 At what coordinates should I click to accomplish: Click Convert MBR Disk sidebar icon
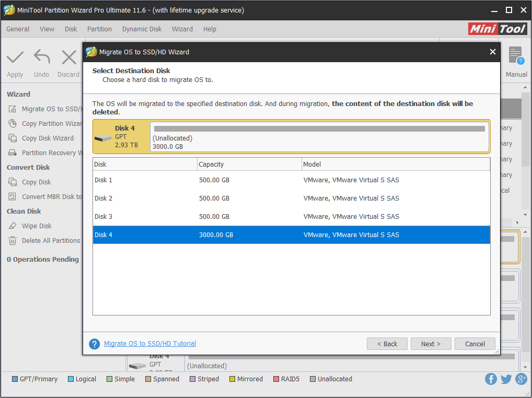point(13,196)
